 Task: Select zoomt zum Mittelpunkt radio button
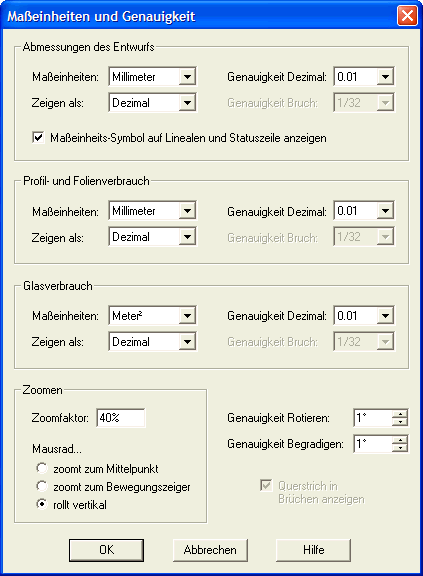pyautogui.click(x=42, y=468)
